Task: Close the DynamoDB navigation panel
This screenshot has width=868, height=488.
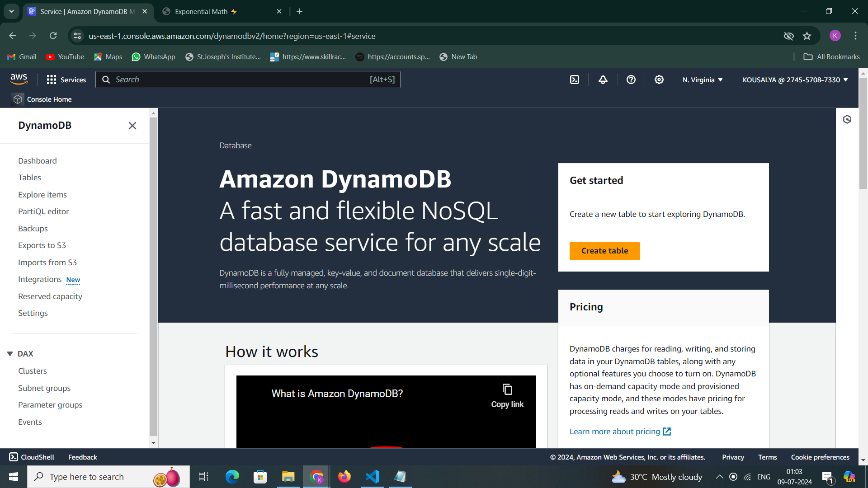Action: coord(132,126)
